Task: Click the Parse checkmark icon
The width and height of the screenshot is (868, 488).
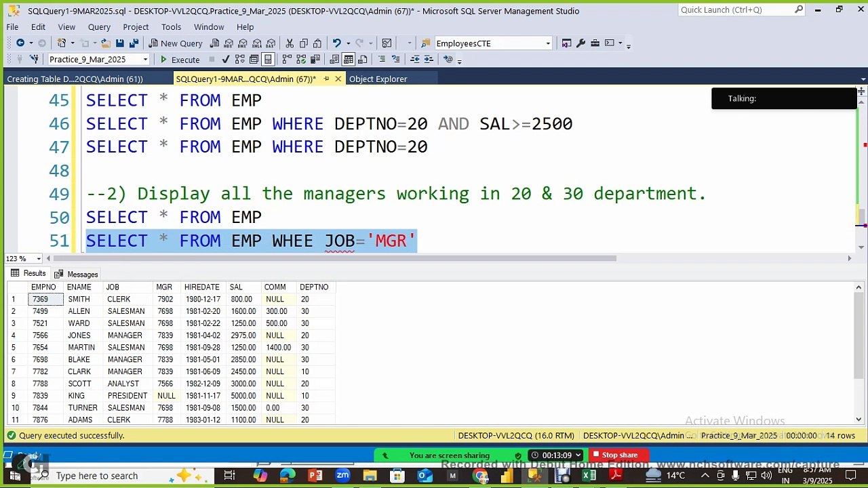Action: (226, 59)
